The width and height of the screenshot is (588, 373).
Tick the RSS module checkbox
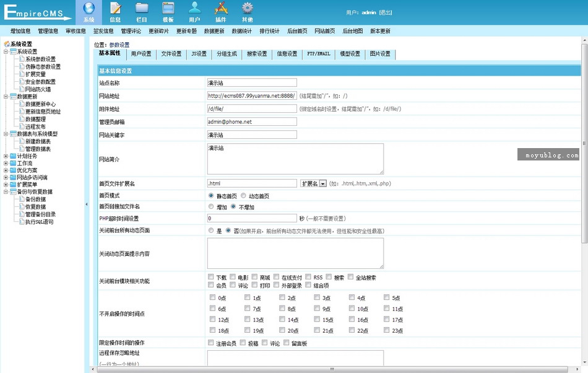pyautogui.click(x=308, y=277)
